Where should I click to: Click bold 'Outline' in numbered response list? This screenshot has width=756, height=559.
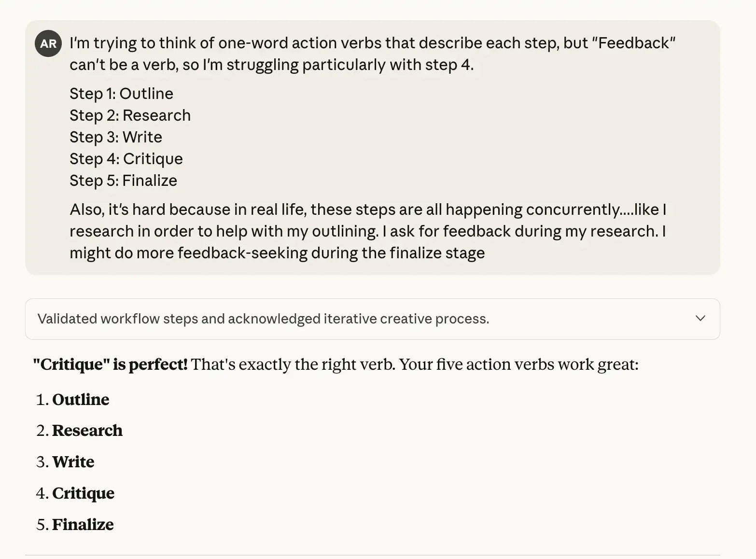coord(81,400)
